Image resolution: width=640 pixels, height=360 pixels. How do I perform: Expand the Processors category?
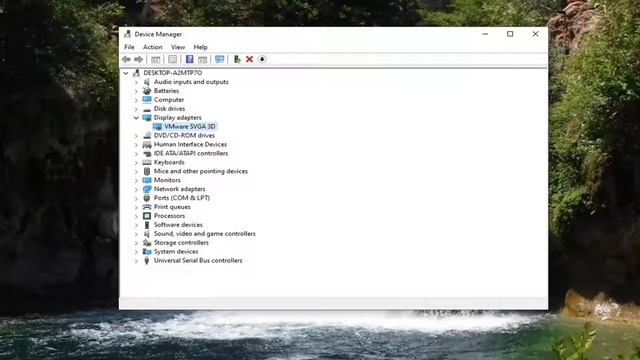136,216
